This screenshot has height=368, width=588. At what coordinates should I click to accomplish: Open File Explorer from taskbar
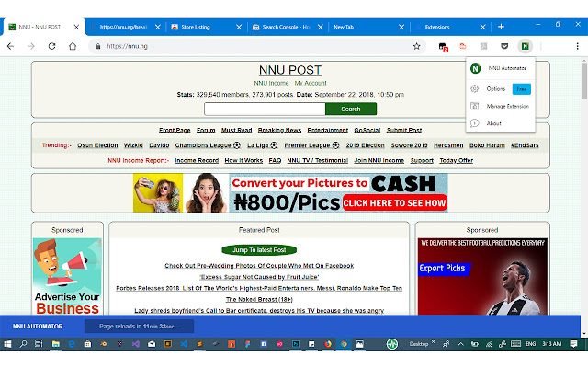pyautogui.click(x=55, y=344)
